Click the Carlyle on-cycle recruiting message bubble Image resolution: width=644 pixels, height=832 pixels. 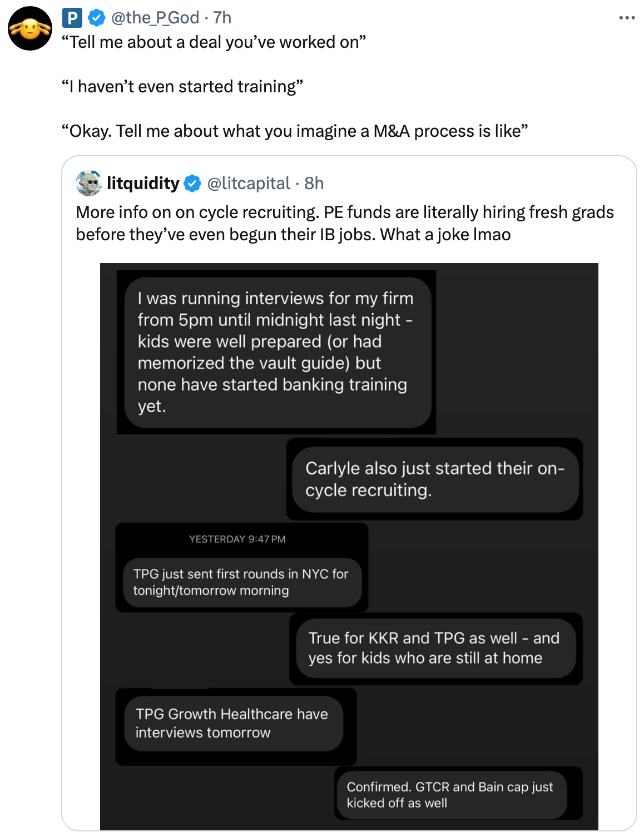(435, 479)
